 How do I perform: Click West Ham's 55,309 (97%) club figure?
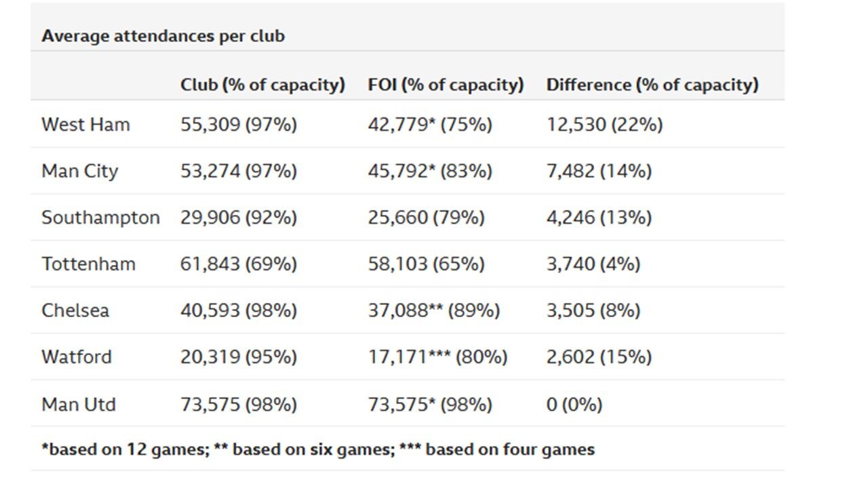point(239,125)
